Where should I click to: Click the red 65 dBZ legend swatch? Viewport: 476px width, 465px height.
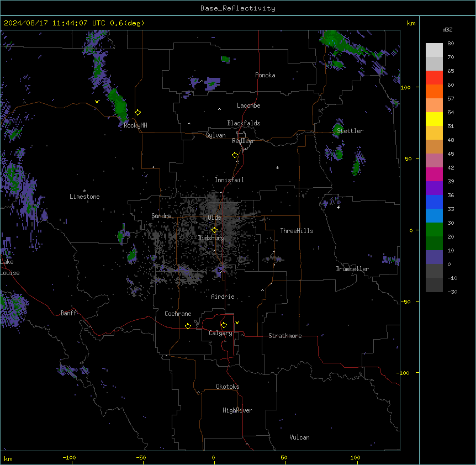point(434,77)
